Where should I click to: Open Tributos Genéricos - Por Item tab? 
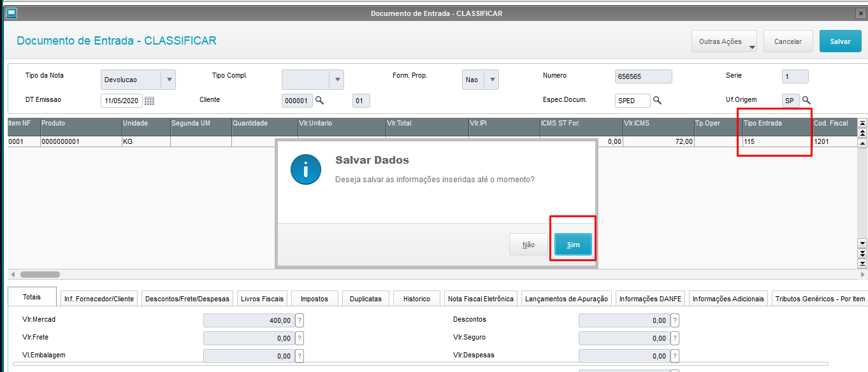pyautogui.click(x=820, y=299)
